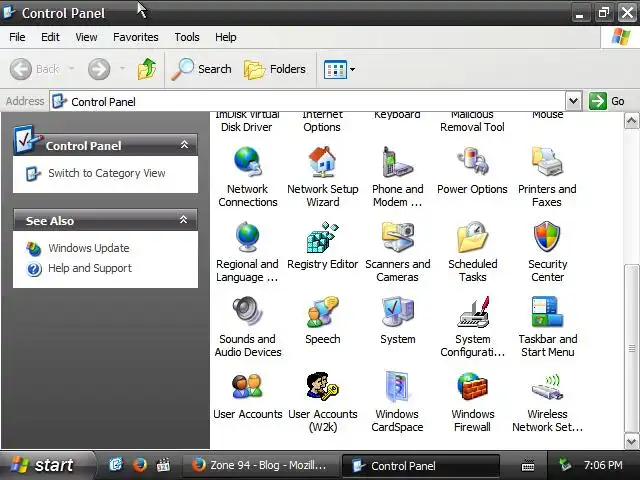Open the Forward button history arrow

(x=122, y=69)
